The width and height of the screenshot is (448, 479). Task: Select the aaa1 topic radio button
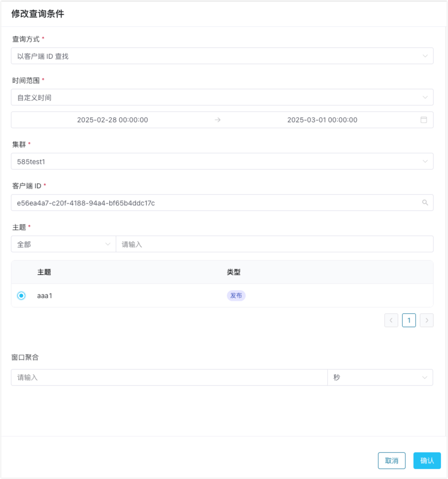[21, 296]
